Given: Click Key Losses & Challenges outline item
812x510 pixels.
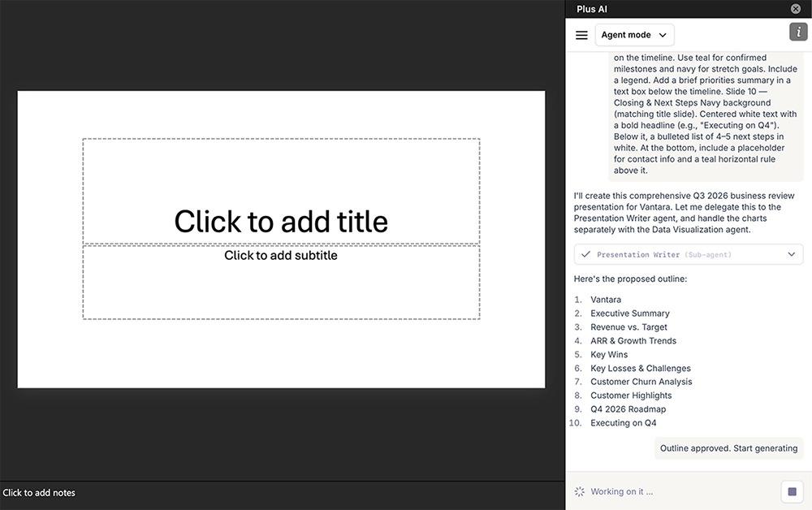Looking at the screenshot, I should [640, 368].
